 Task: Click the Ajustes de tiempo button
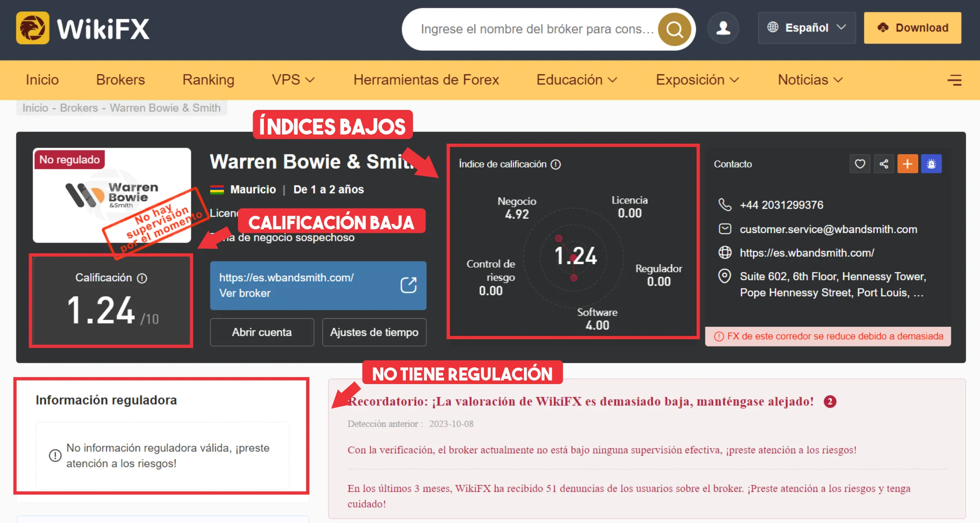(x=374, y=332)
